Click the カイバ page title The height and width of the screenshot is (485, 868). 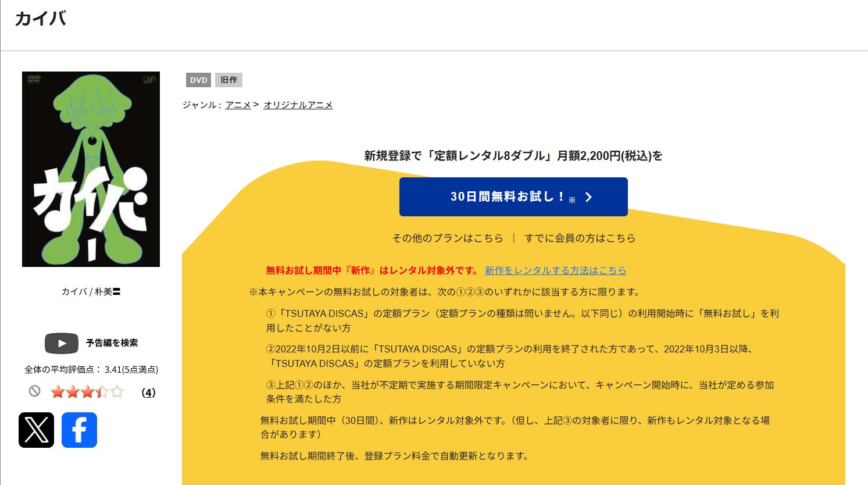(40, 19)
